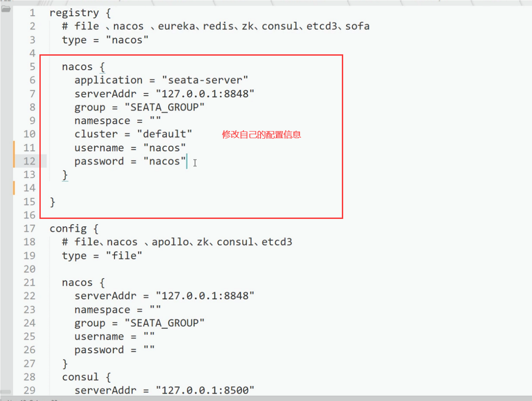This screenshot has width=532, height=401.
Task: Place cursor in the line 7 serverAddr value
Action: 205,94
